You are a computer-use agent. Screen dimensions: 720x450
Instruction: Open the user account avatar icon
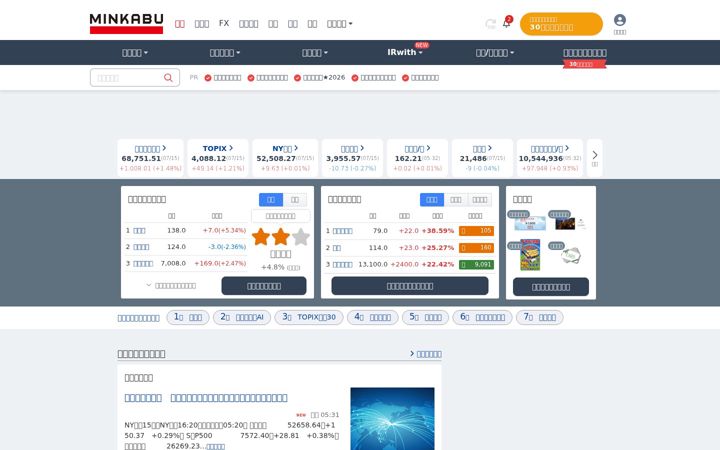click(x=619, y=20)
